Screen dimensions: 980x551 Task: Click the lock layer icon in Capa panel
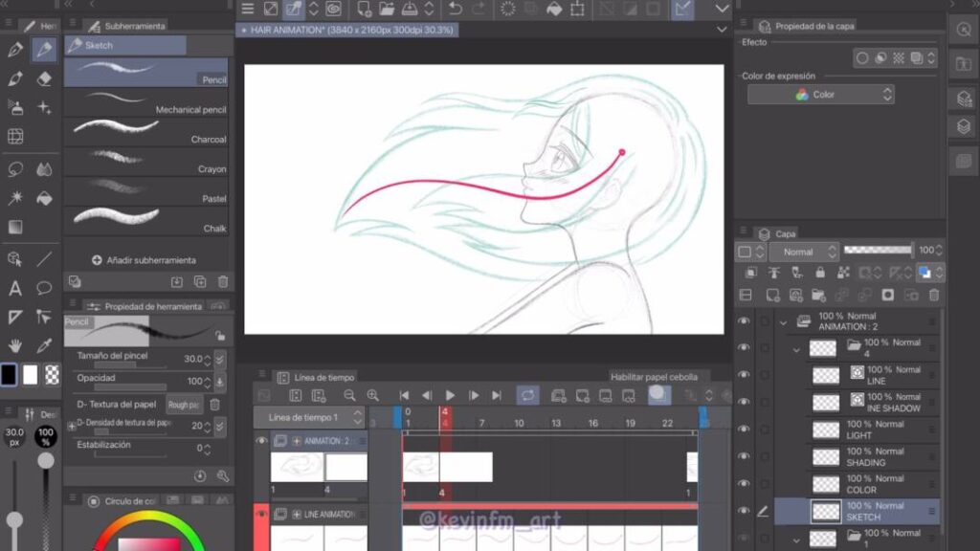click(x=820, y=273)
